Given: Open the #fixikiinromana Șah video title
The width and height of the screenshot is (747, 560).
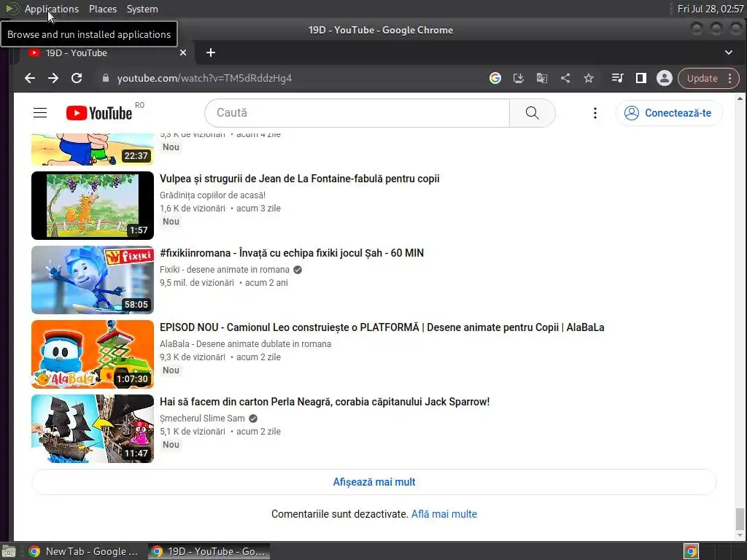Looking at the screenshot, I should [x=292, y=253].
